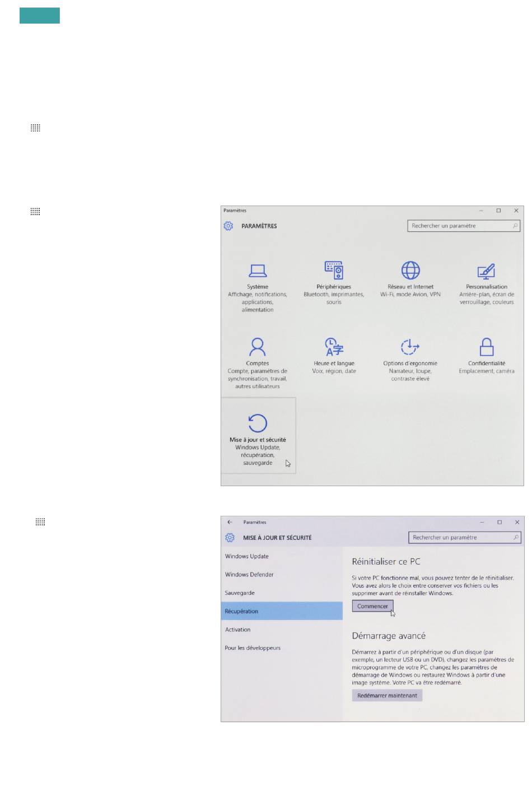Image resolution: width=532 pixels, height=792 pixels.
Task: Open Options d'ergonomie icon
Action: [410, 347]
